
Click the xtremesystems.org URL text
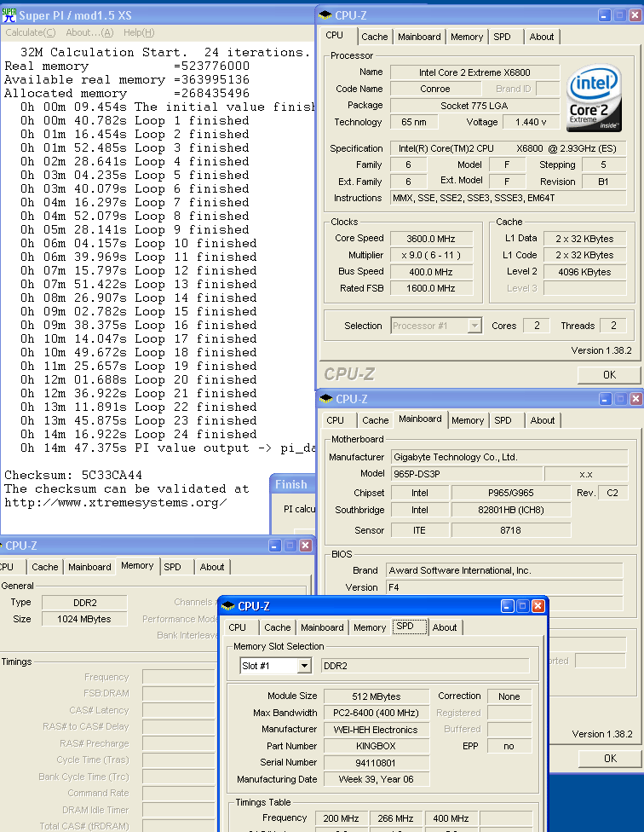(x=116, y=502)
